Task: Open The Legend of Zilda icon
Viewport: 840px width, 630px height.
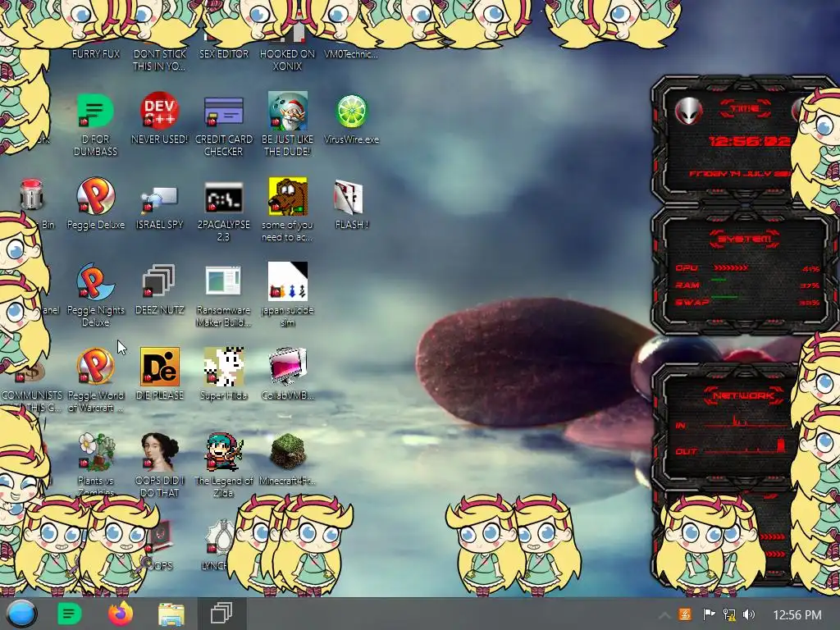Action: coord(223,452)
